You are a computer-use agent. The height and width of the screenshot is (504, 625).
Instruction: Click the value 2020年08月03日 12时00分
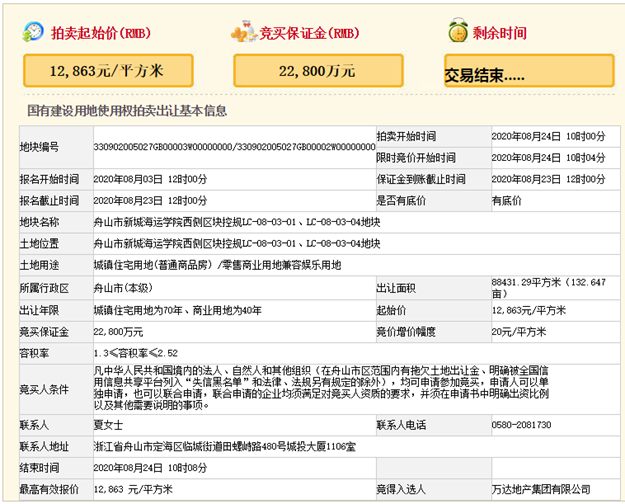(150, 179)
